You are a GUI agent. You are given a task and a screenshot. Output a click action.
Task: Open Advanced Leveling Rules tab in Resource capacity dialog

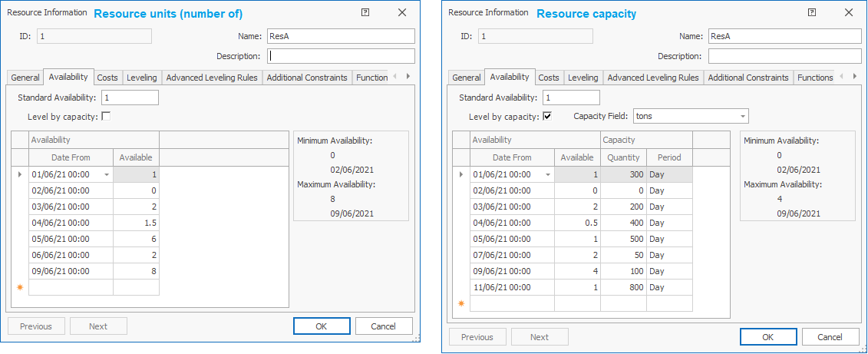click(652, 78)
